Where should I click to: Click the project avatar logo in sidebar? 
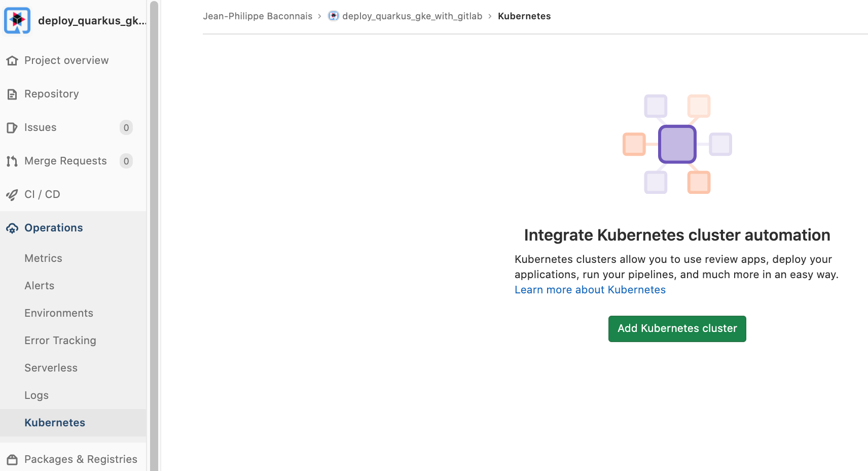pyautogui.click(x=17, y=20)
